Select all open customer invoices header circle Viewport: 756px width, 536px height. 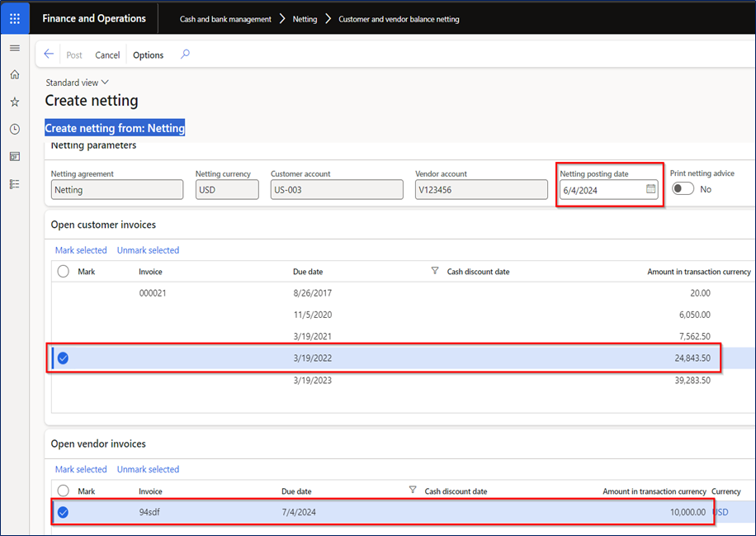(64, 271)
